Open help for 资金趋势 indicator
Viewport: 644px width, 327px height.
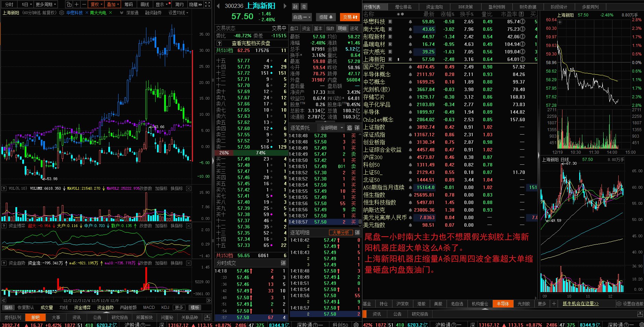4,263
